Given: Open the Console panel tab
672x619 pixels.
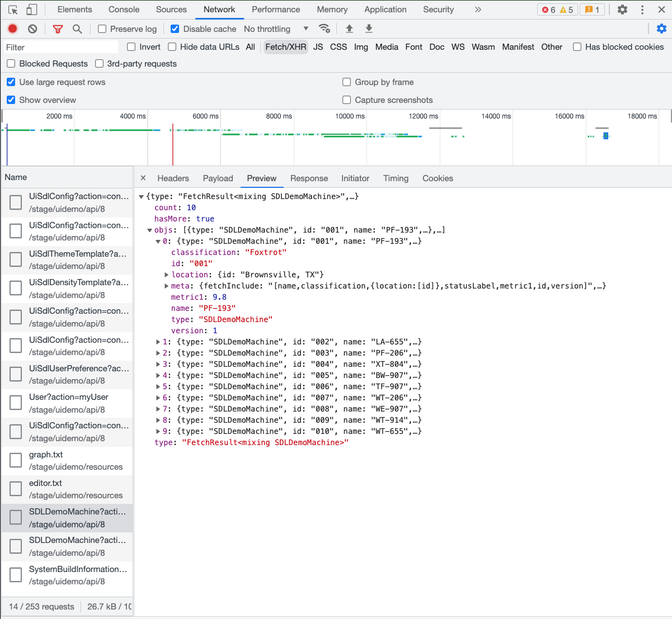Looking at the screenshot, I should pyautogui.click(x=124, y=10).
